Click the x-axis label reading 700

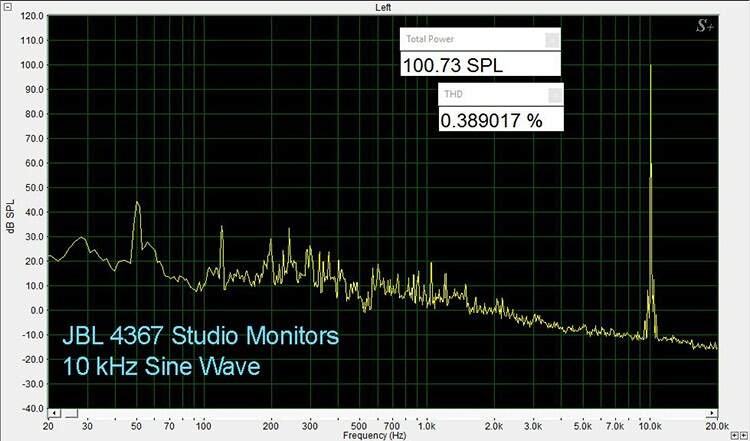(x=392, y=426)
